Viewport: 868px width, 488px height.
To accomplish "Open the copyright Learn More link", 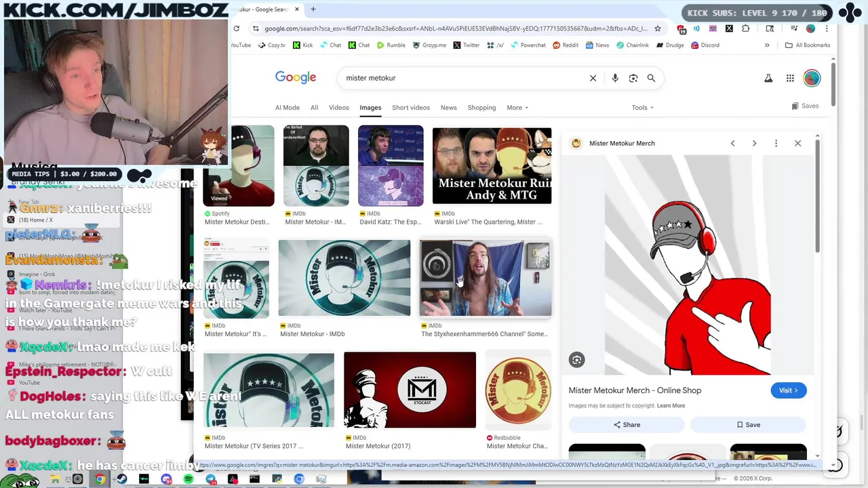I will 671,406.
